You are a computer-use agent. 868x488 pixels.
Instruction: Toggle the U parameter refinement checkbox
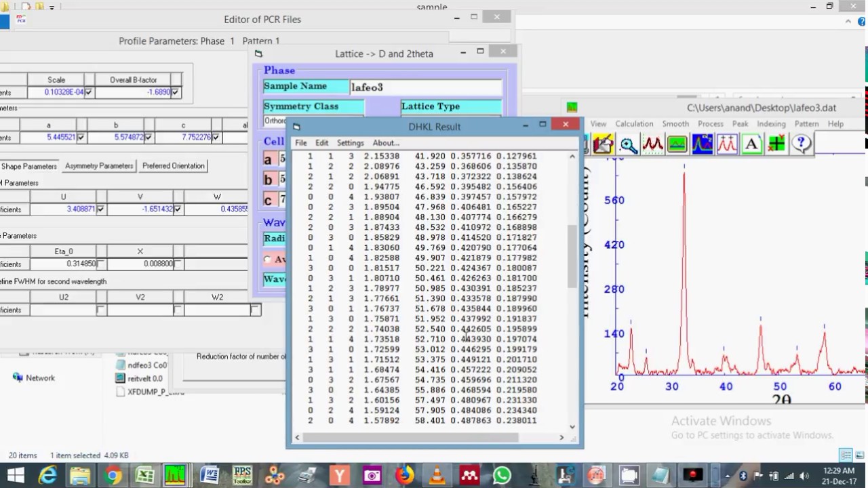tap(100, 209)
